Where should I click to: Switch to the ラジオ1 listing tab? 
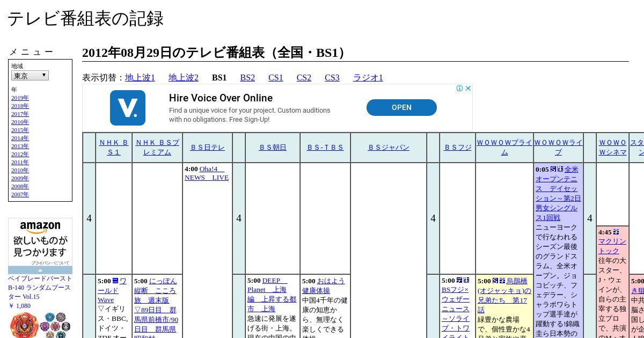pos(368,78)
